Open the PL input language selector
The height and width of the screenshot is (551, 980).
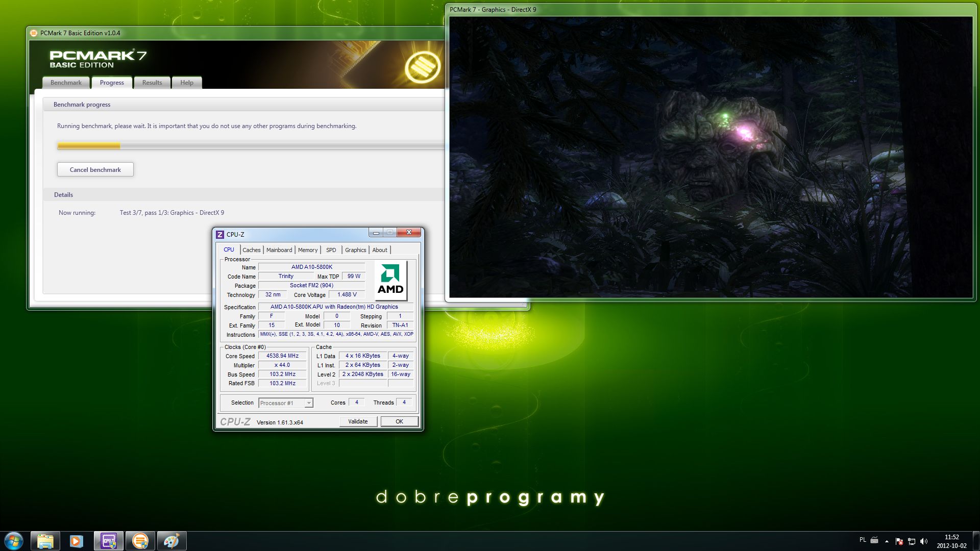point(863,540)
